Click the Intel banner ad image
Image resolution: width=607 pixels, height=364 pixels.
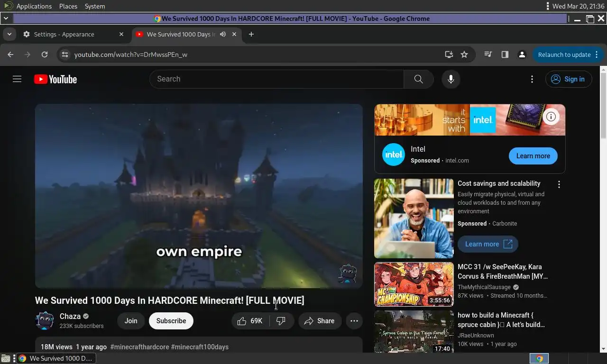click(469, 120)
